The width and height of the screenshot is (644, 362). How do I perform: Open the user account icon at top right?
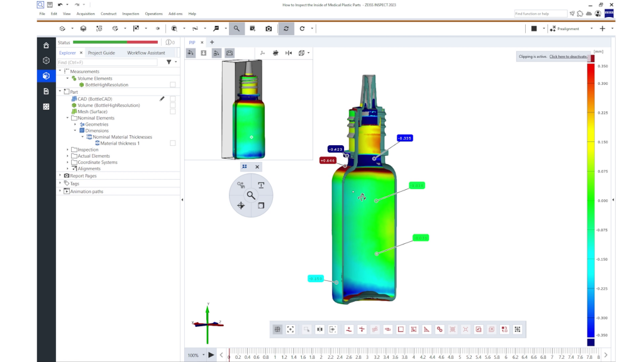pos(598,14)
